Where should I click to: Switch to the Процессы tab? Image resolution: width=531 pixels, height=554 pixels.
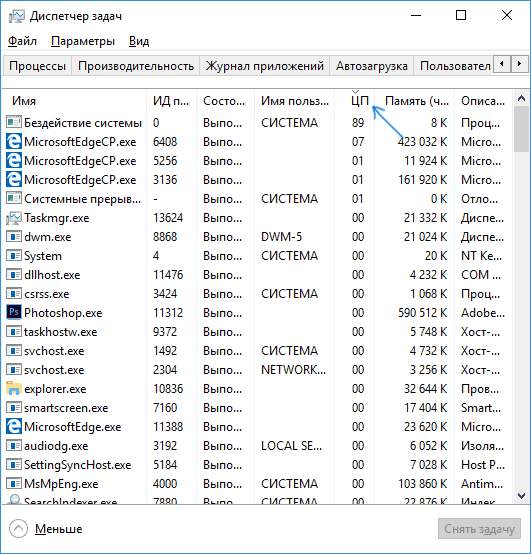point(37,66)
